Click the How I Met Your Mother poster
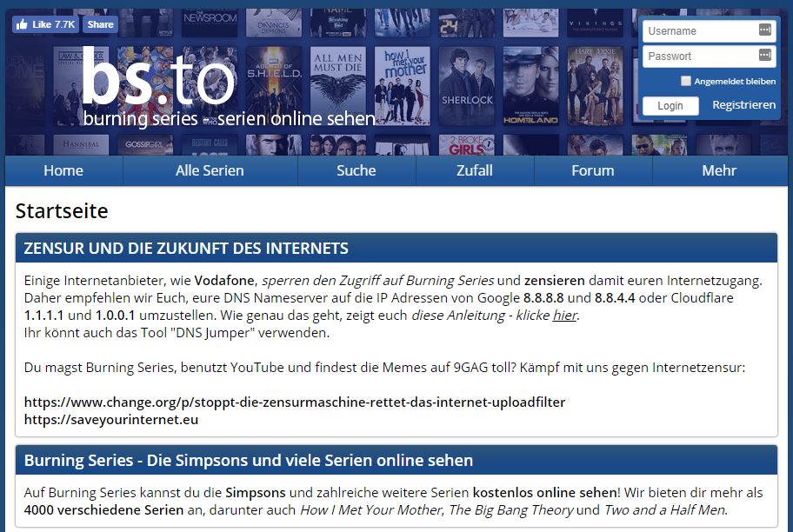The image size is (793, 532). pyautogui.click(x=403, y=86)
